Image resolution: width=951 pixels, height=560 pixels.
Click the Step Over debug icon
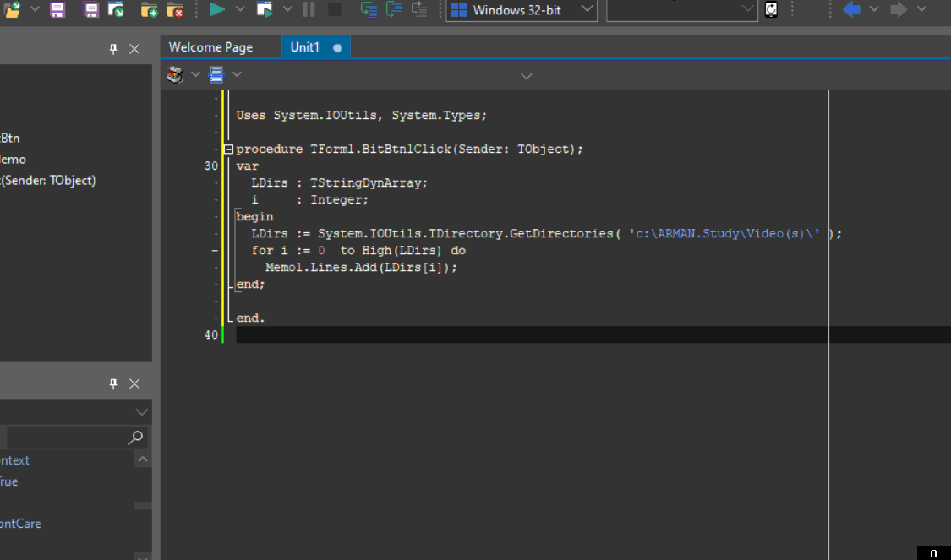pos(394,9)
